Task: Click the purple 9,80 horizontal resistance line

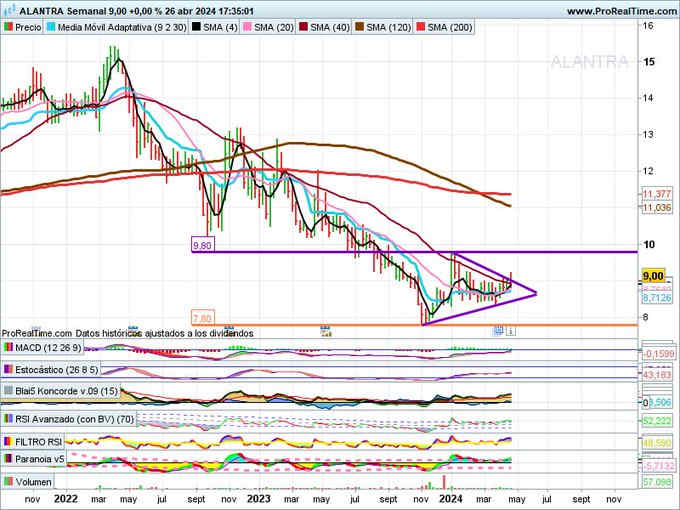Action: tap(415, 252)
